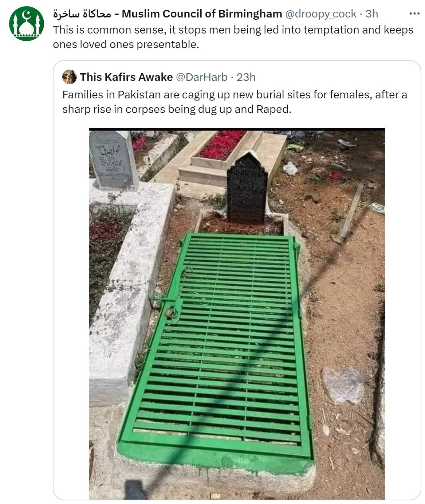The image size is (425, 504).
Task: Click the 'sharp rise in corpses' quoted text line
Action: click(177, 109)
